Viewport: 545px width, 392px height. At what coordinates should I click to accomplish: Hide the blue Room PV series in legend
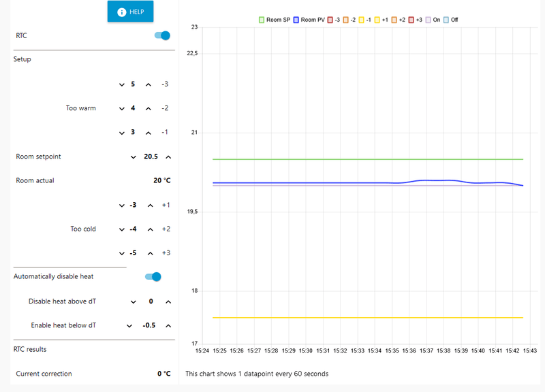296,19
